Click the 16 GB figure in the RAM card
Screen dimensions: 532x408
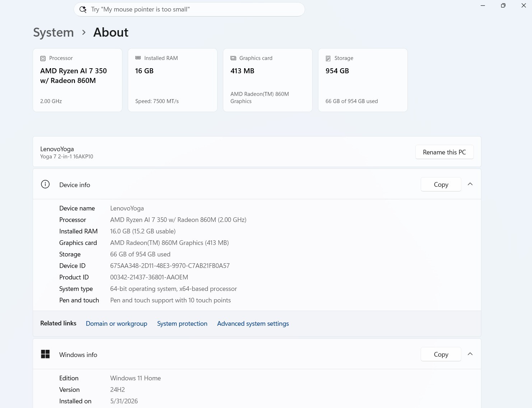144,71
